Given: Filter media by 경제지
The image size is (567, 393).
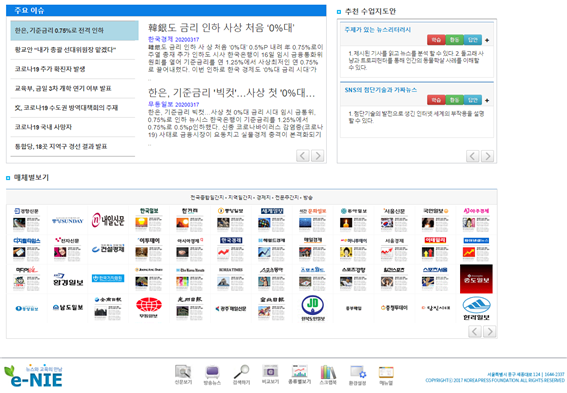Looking at the screenshot, I should pos(263,197).
